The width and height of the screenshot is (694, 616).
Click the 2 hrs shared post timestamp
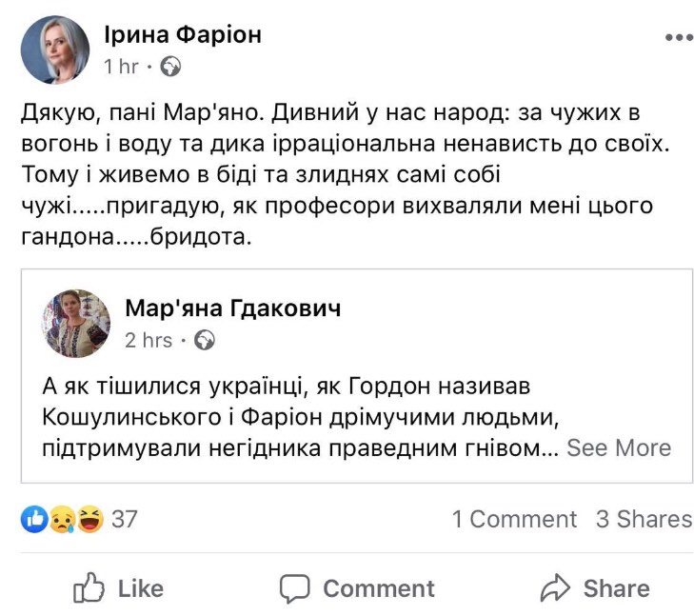coord(149,340)
